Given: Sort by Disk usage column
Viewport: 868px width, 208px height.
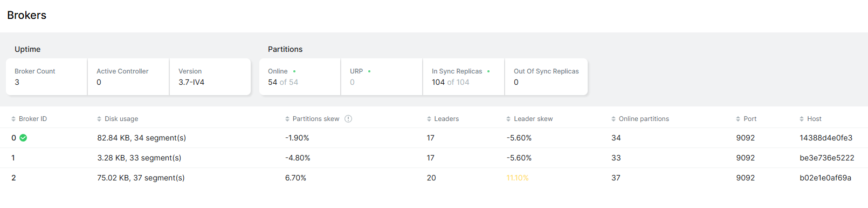Looking at the screenshot, I should pos(118,119).
